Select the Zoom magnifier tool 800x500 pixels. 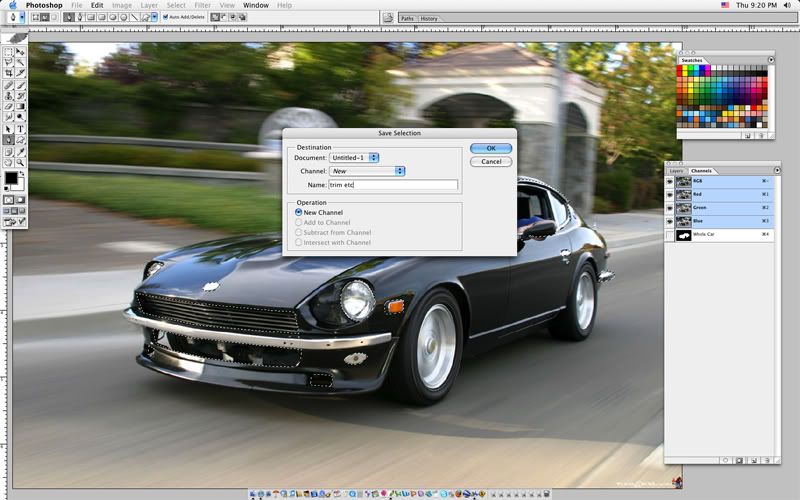[x=20, y=162]
